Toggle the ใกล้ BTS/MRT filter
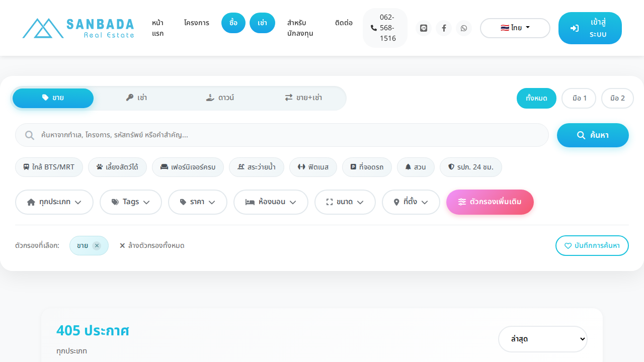The width and height of the screenshot is (644, 362). [x=49, y=167]
